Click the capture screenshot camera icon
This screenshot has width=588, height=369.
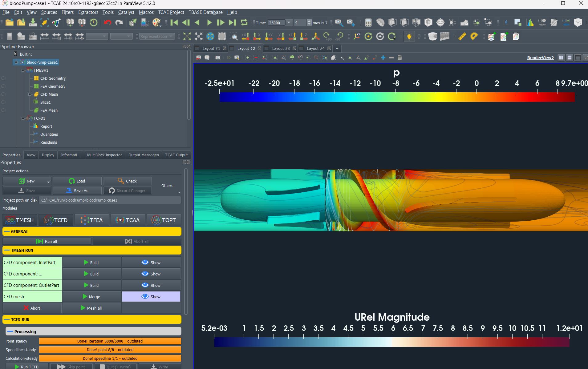pyautogui.click(x=218, y=58)
